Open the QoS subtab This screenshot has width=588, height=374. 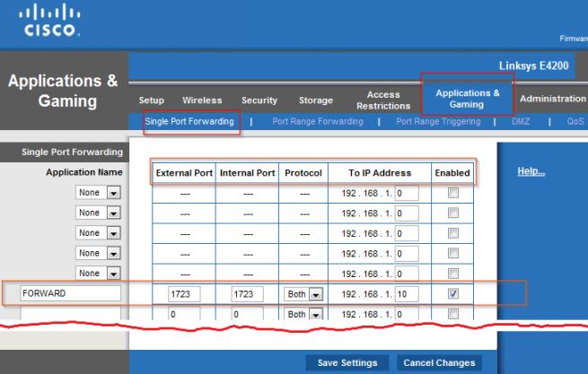coord(575,121)
